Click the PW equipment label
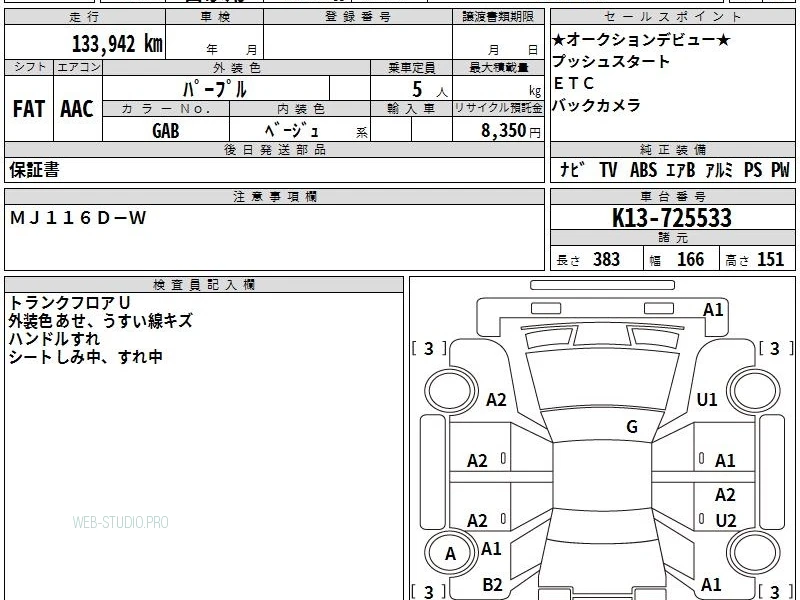The width and height of the screenshot is (800, 600). click(780, 169)
